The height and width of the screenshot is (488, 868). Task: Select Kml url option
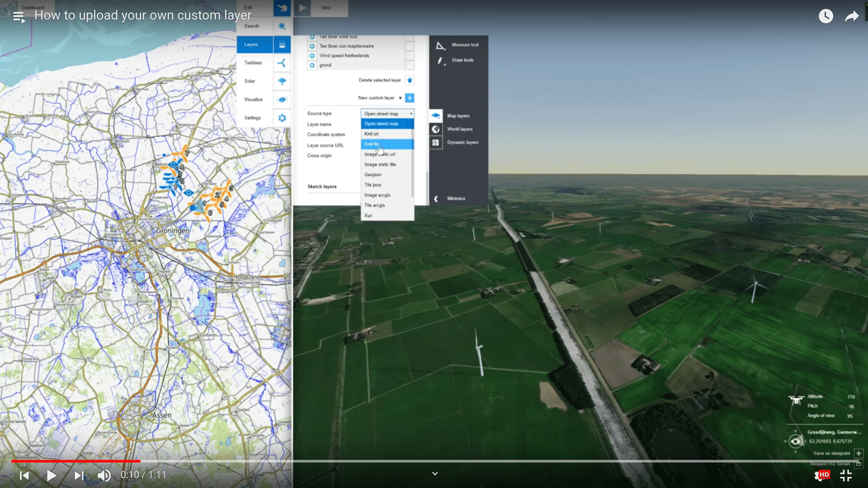387,134
